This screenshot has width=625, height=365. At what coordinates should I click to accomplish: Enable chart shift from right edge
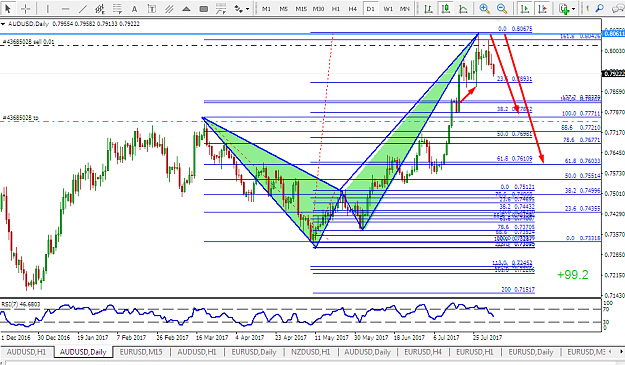point(542,8)
